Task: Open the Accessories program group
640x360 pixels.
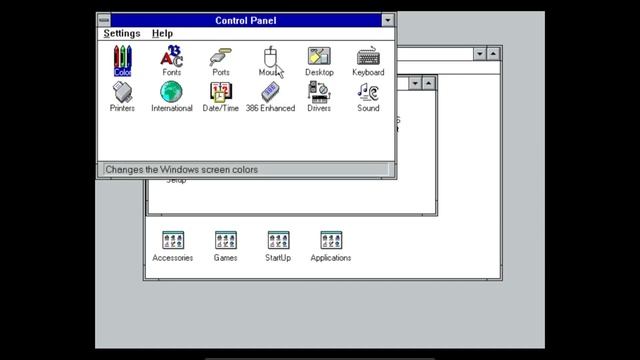Action: (x=173, y=247)
